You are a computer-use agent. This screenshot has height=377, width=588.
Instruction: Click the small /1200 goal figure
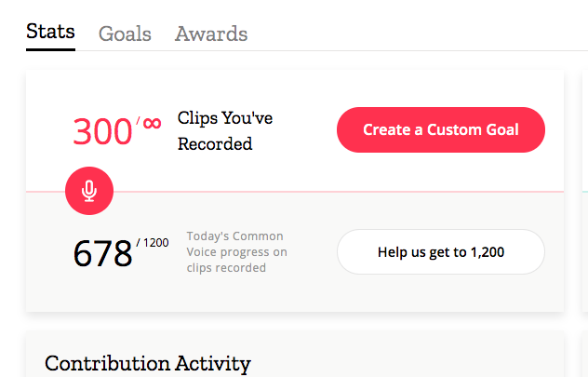tap(154, 243)
